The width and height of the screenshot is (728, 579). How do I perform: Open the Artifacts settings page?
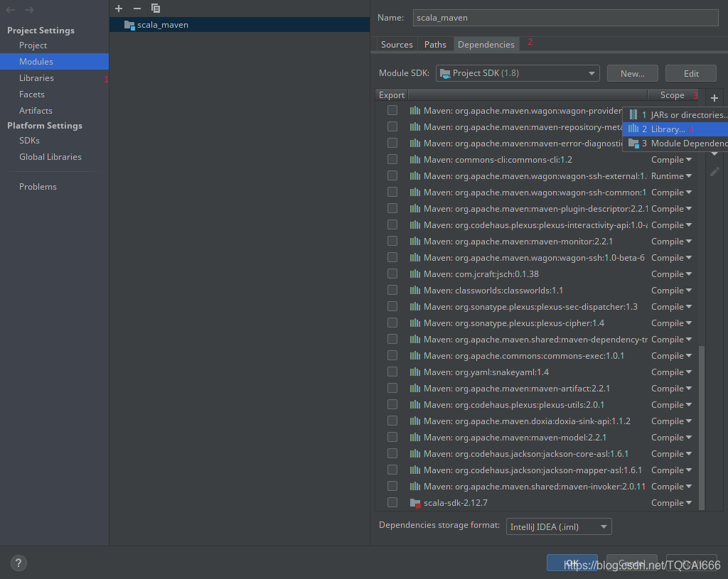click(x=36, y=110)
